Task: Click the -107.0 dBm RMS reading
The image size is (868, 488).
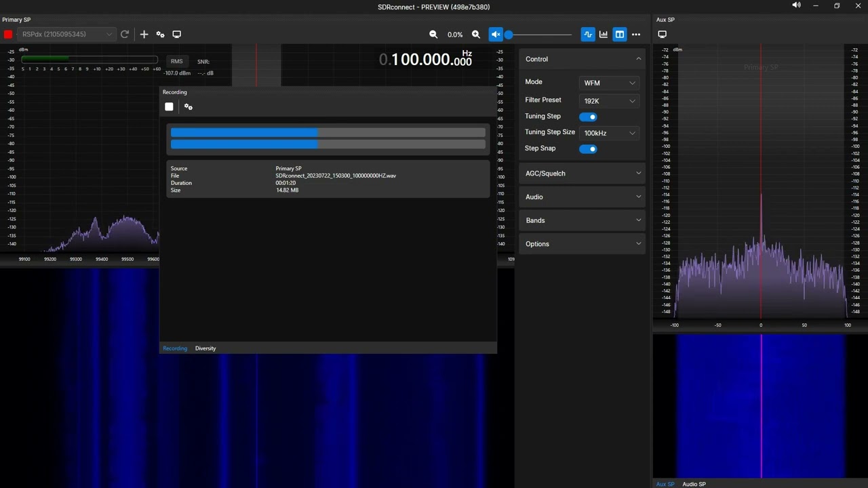Action: (176, 73)
